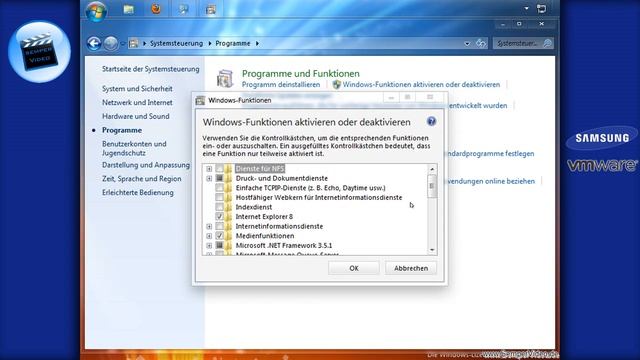The width and height of the screenshot is (640, 360).
Task: Toggle the Druck- und Dokumentdienste checkbox
Action: pos(219,178)
